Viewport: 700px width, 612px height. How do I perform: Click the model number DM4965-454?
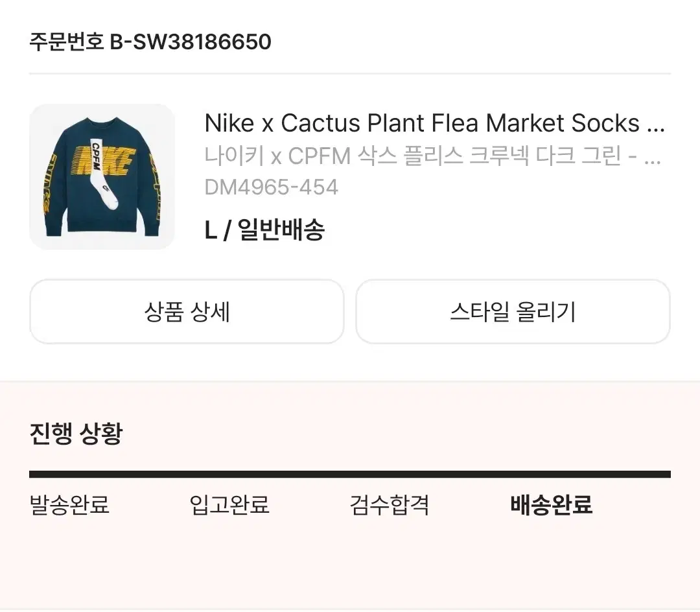pyautogui.click(x=271, y=187)
